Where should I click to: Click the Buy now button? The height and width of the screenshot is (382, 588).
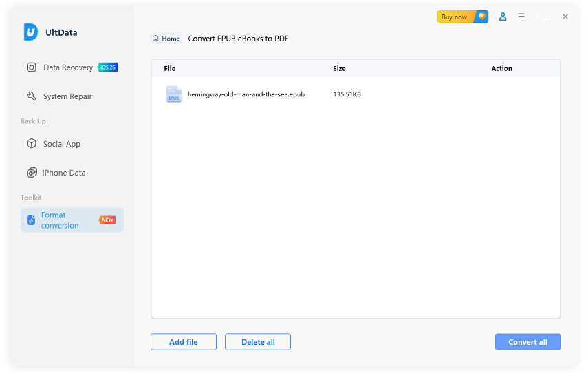click(463, 17)
